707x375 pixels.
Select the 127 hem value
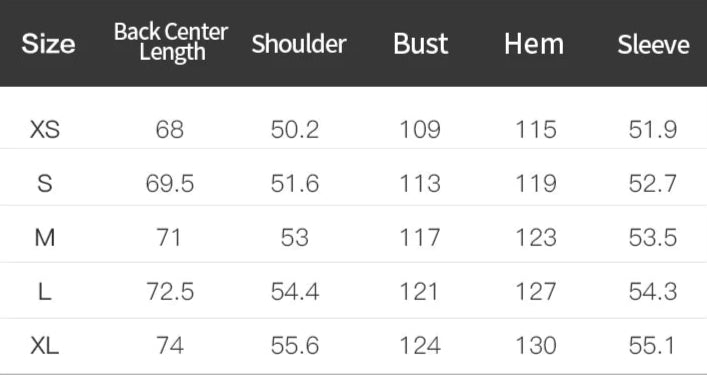point(536,292)
